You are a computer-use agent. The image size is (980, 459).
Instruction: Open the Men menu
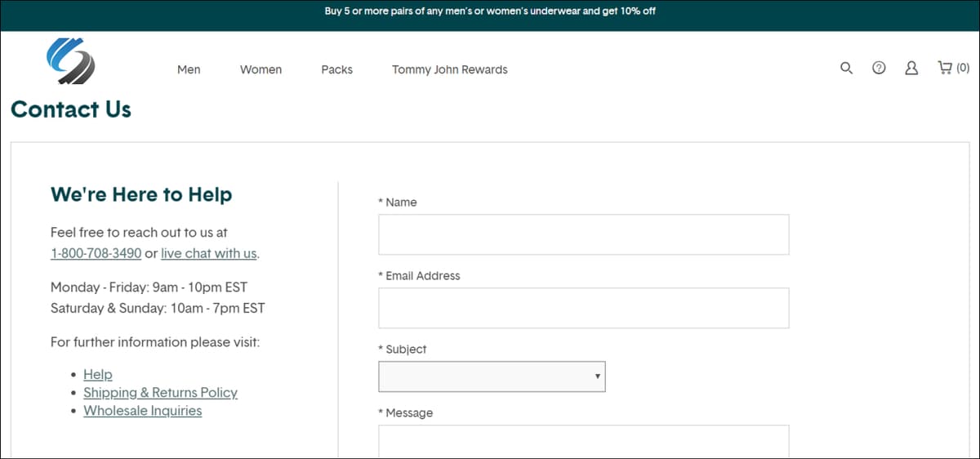[x=189, y=69]
